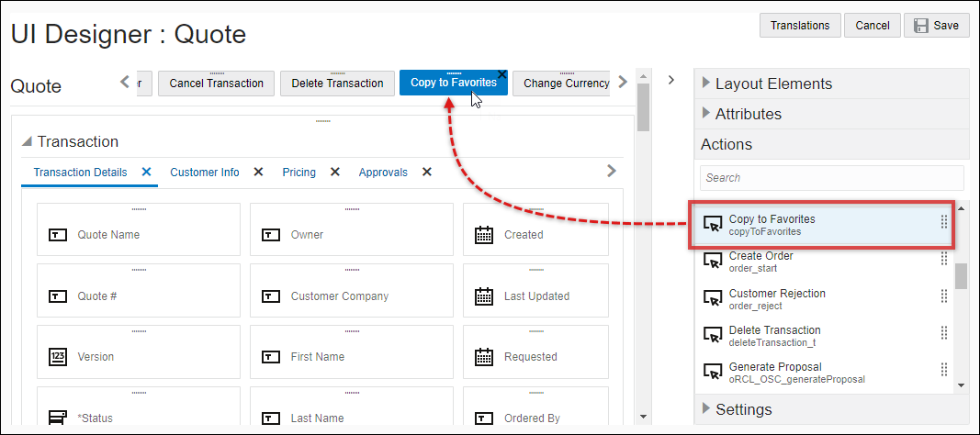Grab the Copy to Favorites drag handle
This screenshot has width=980, height=435.
pyautogui.click(x=944, y=222)
